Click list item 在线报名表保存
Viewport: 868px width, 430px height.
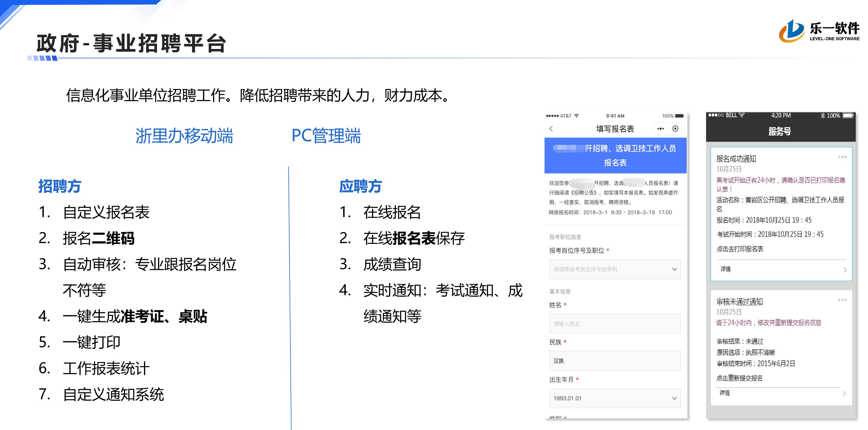click(x=414, y=238)
